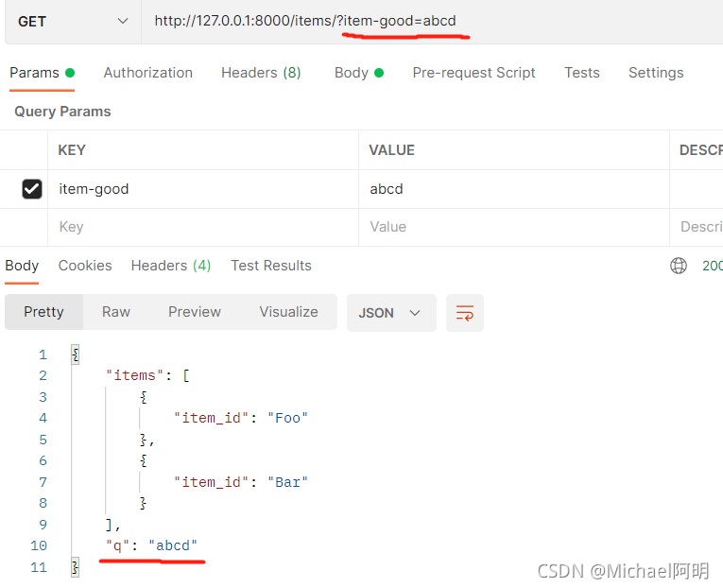Click the "items" key in response
Screen dimensions: 723x588
pyautogui.click(x=135, y=375)
